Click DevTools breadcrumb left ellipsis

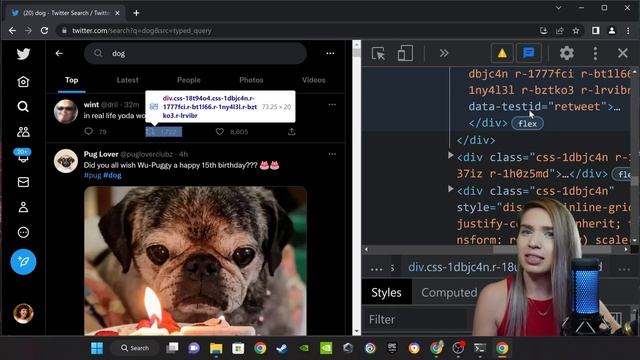[x=376, y=268]
